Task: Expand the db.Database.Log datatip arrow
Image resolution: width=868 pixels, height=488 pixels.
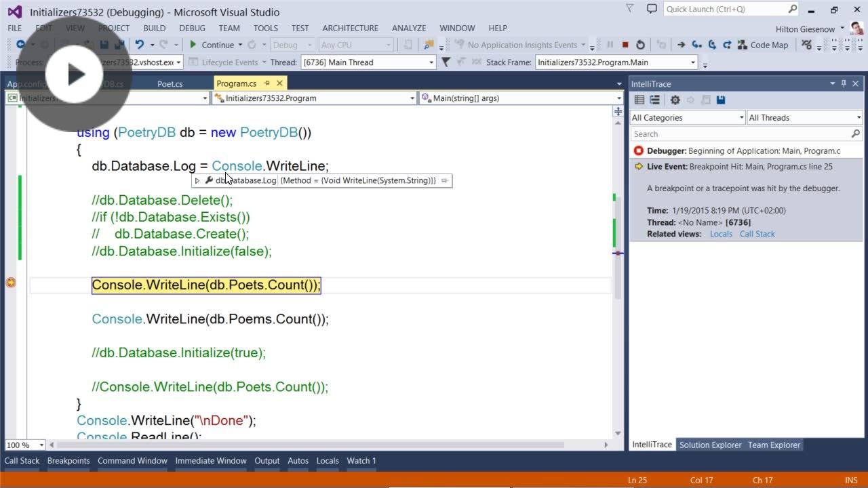Action: [x=197, y=180]
